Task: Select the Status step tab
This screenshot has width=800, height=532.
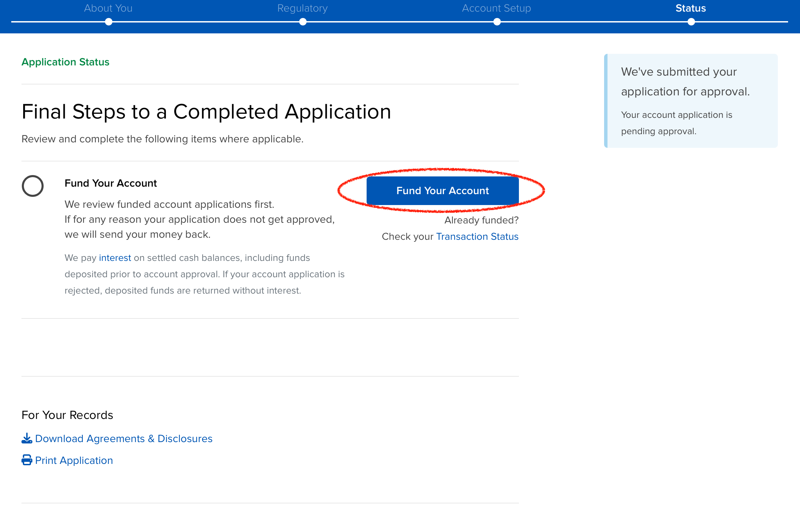Action: click(691, 8)
